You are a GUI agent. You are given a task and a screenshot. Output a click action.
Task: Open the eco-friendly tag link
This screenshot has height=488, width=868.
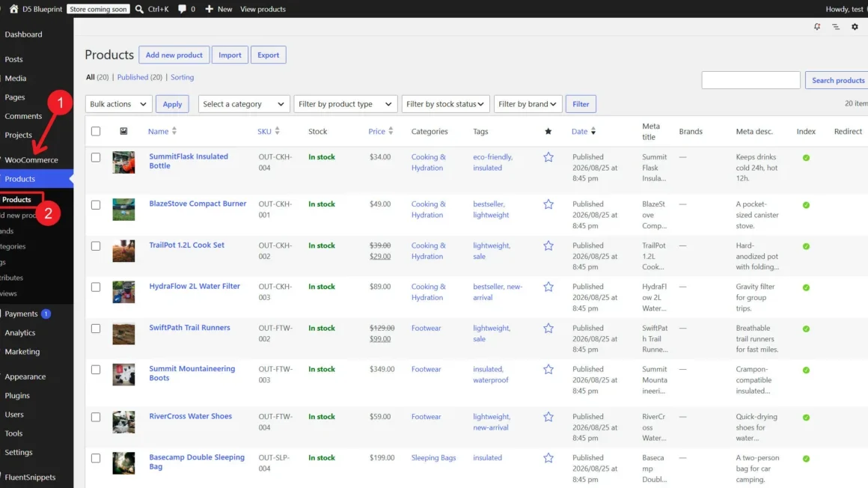tap(492, 156)
